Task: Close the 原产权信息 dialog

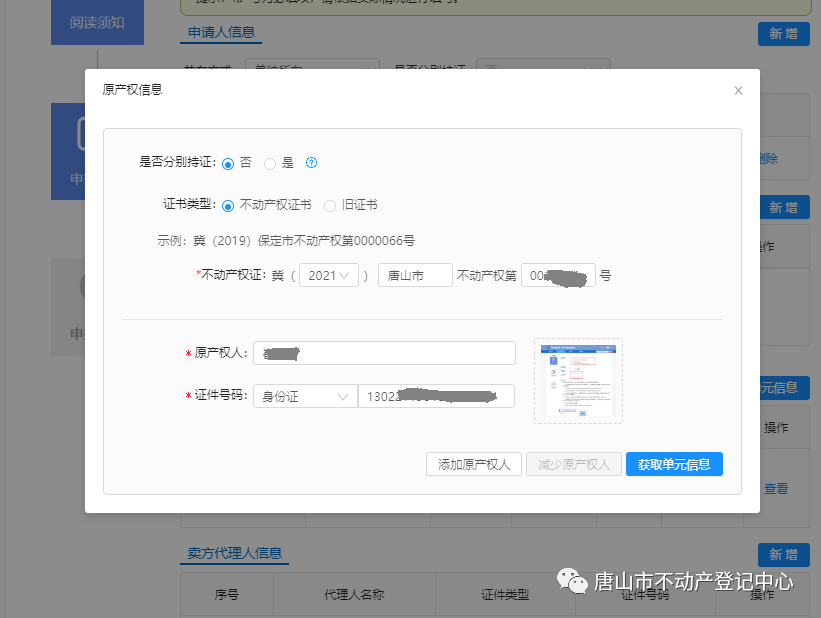Action: click(x=738, y=90)
